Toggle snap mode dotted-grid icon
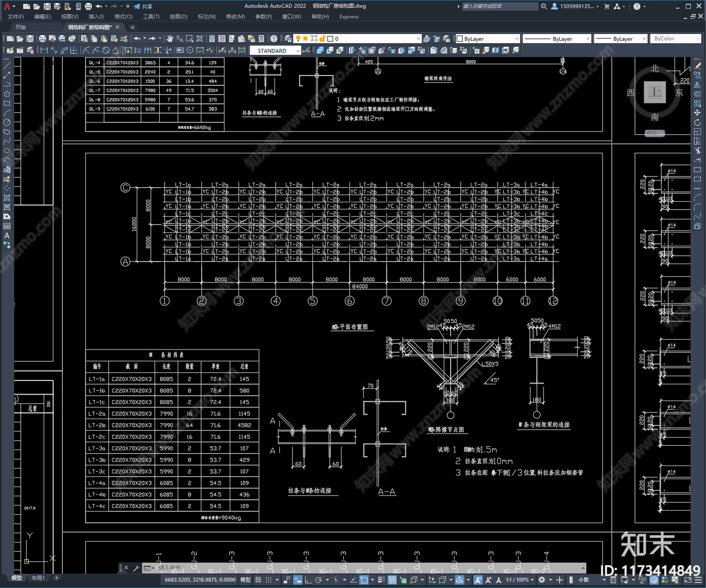 tap(268, 580)
